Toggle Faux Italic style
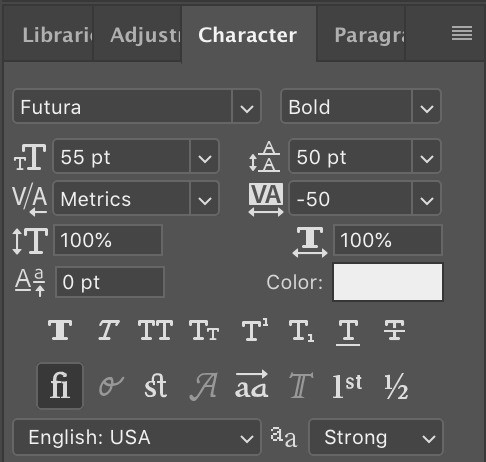The width and height of the screenshot is (486, 462). [x=109, y=330]
